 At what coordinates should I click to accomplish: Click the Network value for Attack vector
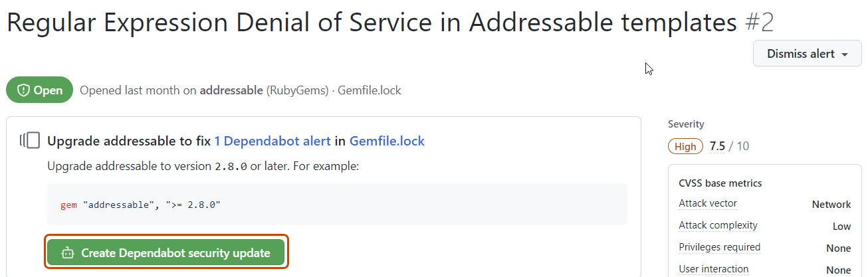pos(831,205)
